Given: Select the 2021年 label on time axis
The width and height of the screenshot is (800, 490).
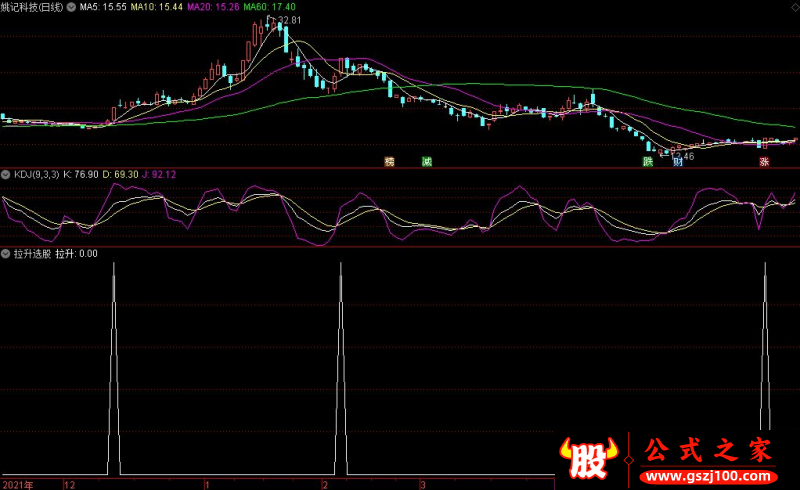Looking at the screenshot, I should click(x=18, y=485).
